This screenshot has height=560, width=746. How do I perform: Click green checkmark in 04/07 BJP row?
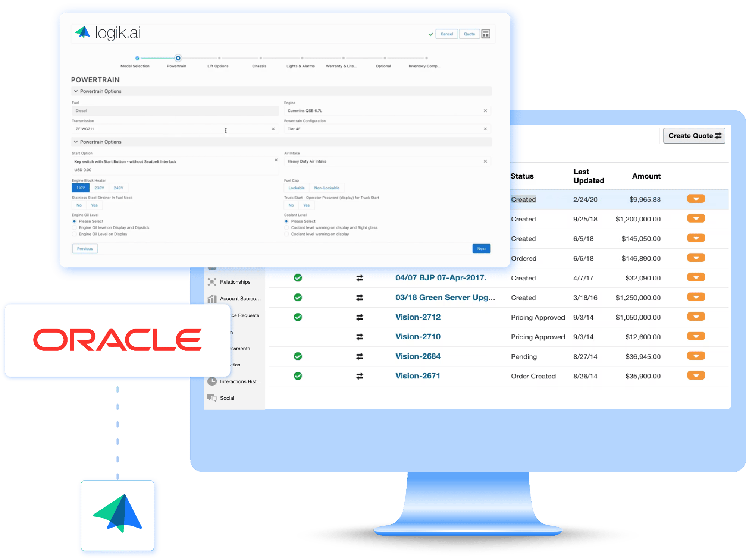(298, 278)
